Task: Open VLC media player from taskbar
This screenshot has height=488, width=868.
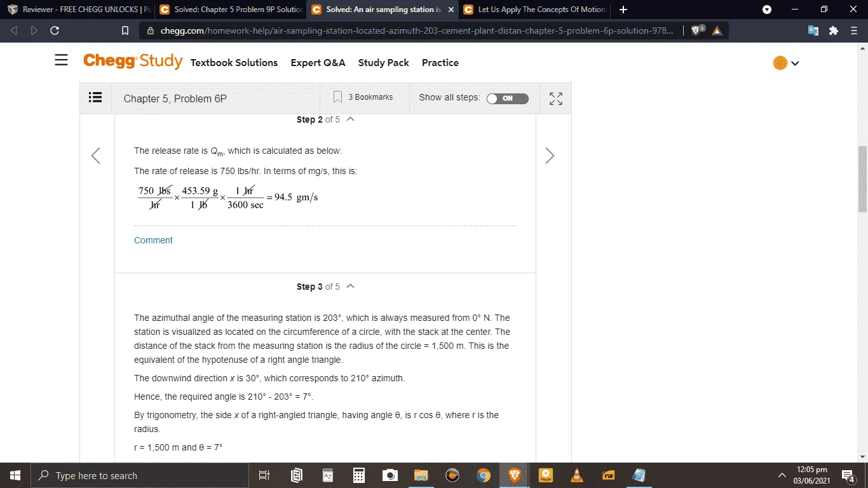Action: 576,475
